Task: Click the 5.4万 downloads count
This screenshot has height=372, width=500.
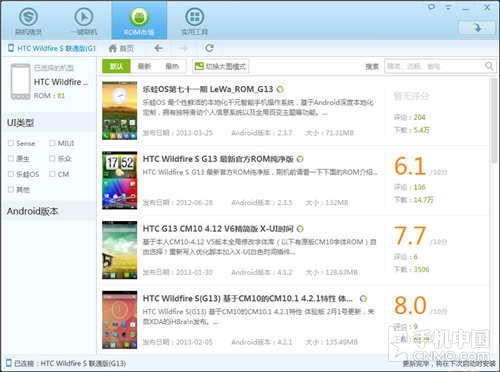Action: (421, 130)
